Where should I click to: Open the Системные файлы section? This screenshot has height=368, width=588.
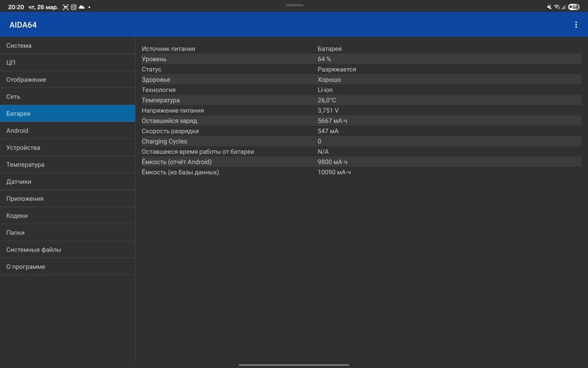(68, 250)
